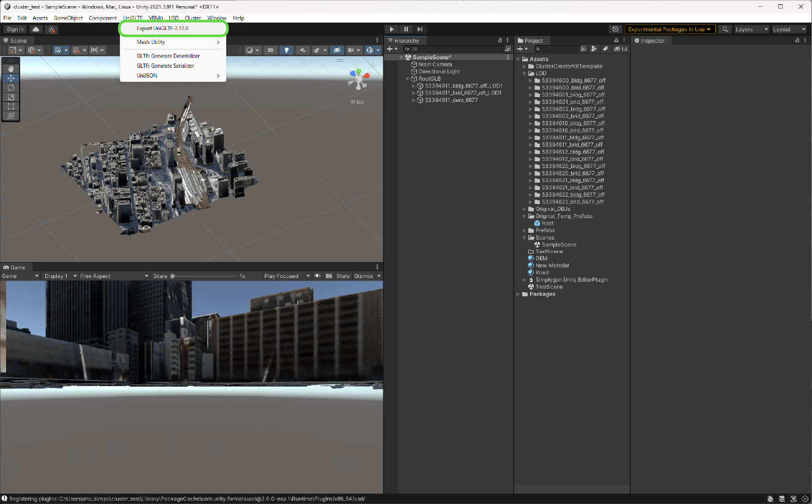Open the Scene tab kebab menu

pos(377,40)
